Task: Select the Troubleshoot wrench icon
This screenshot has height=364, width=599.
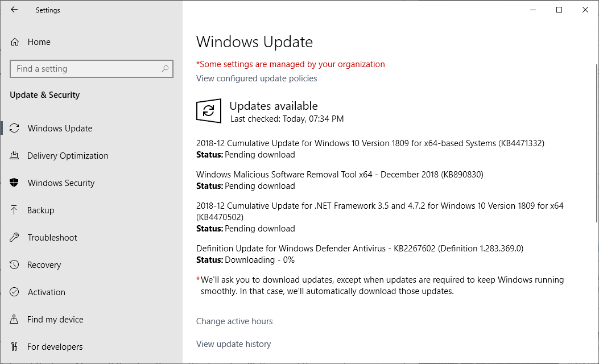Action: tap(14, 237)
